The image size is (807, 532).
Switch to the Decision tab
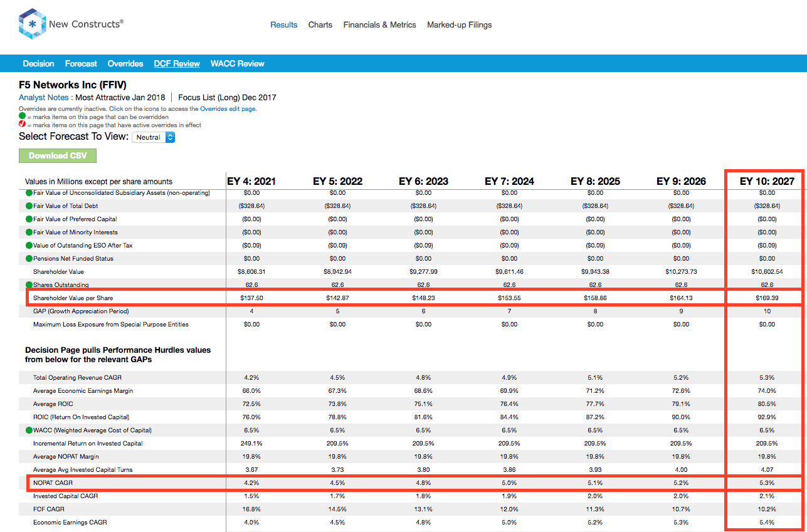(38, 63)
